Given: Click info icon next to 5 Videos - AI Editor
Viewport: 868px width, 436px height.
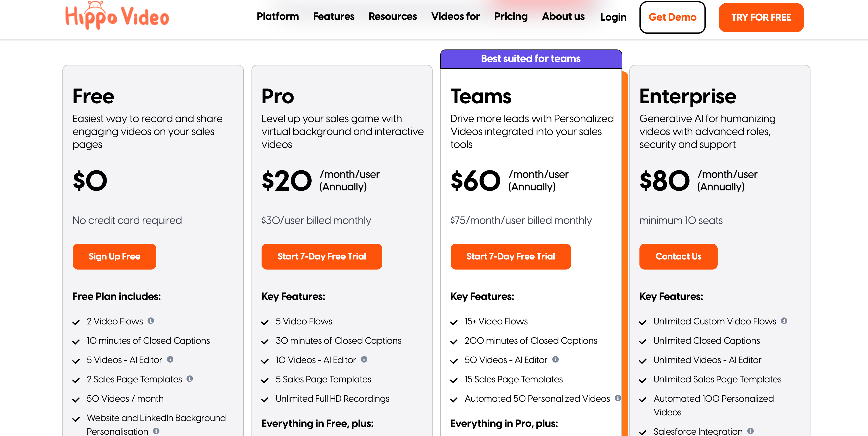Looking at the screenshot, I should (170, 359).
